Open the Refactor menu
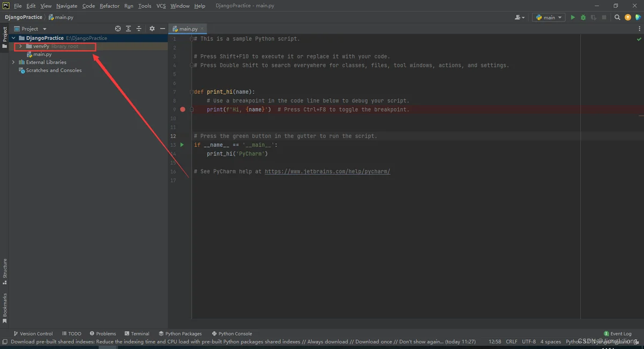Image resolution: width=644 pixels, height=349 pixels. point(109,6)
